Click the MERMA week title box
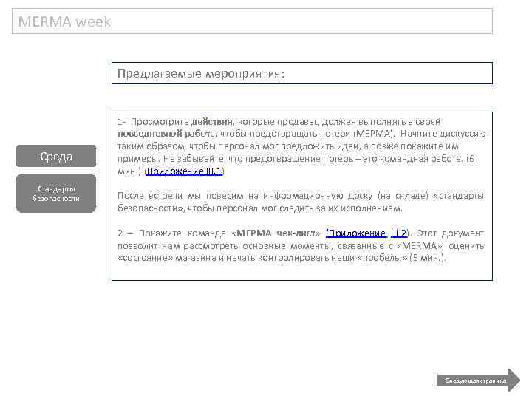The width and height of the screenshot is (532, 399). click(252, 21)
